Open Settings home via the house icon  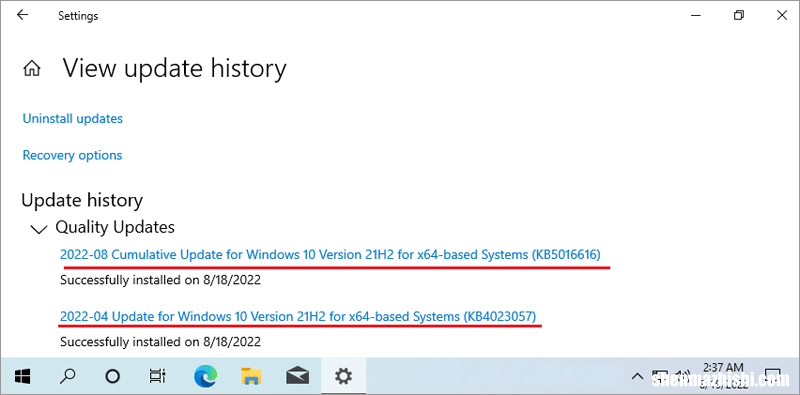pyautogui.click(x=32, y=68)
